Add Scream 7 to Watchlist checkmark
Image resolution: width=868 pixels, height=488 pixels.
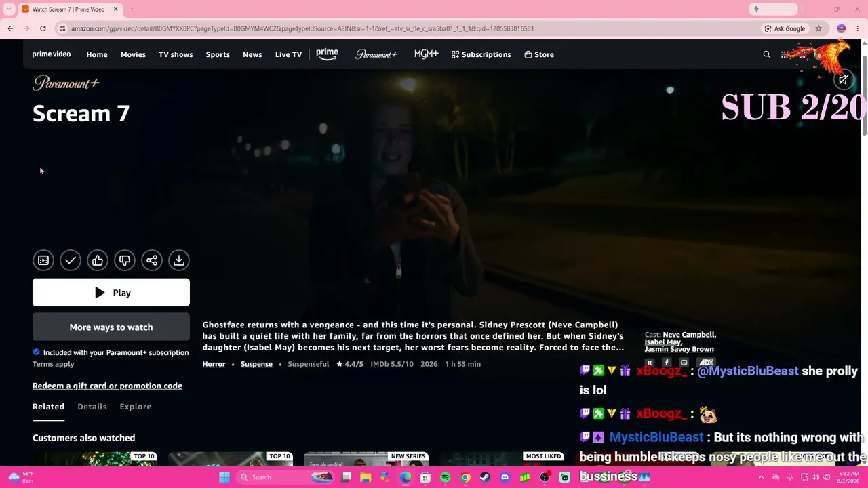(71, 260)
